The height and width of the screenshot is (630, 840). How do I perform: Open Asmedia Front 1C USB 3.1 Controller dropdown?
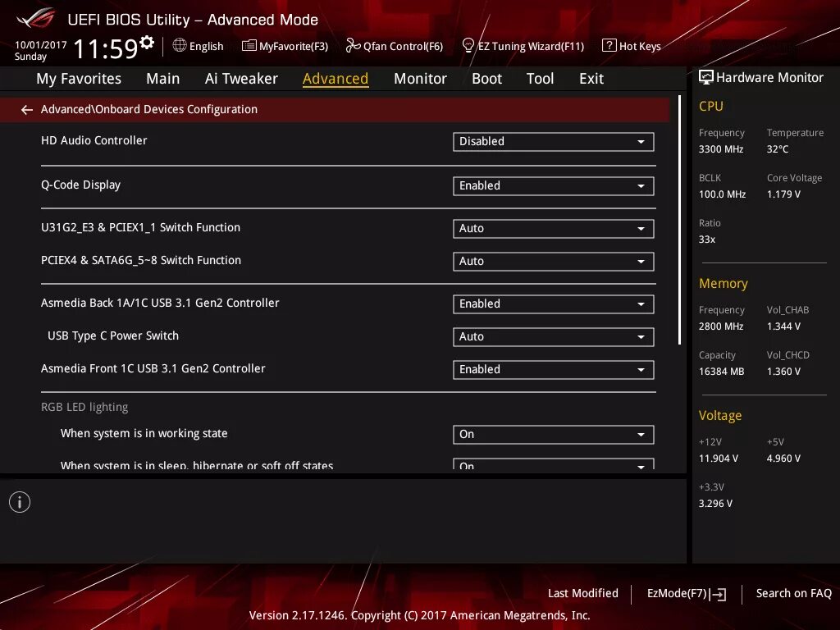554,370
